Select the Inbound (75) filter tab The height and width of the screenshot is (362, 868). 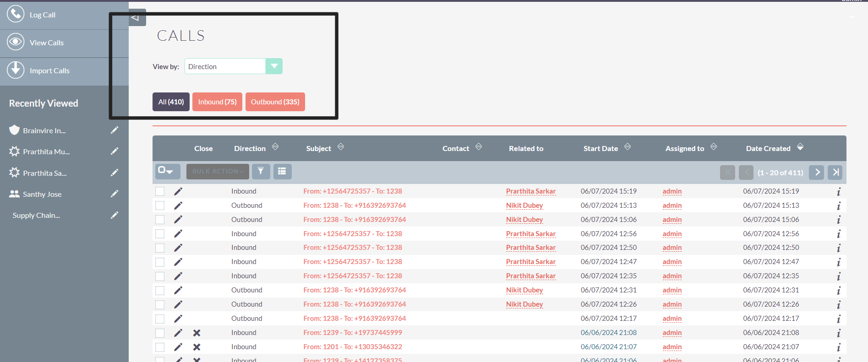pyautogui.click(x=217, y=102)
